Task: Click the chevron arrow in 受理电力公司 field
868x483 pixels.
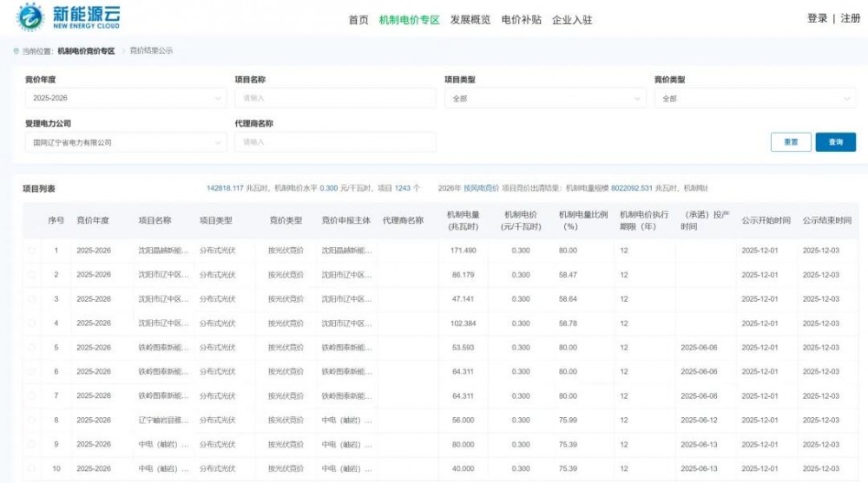Action: (x=218, y=142)
